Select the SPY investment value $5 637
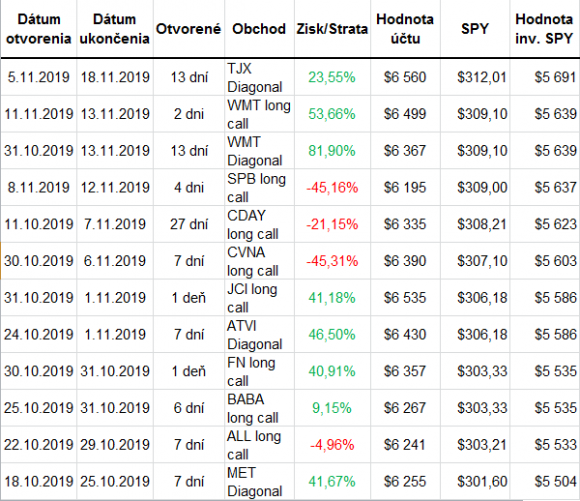 coord(555,188)
